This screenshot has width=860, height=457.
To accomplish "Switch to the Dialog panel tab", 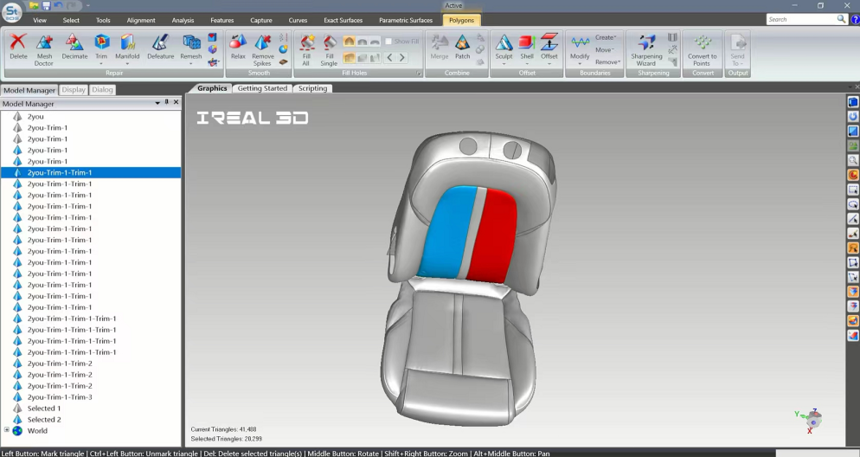I will coord(102,89).
